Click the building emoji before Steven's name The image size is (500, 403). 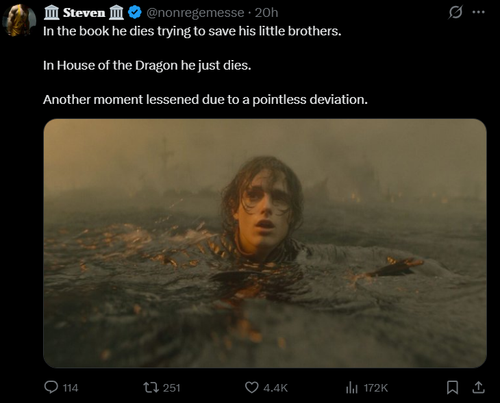pos(52,13)
